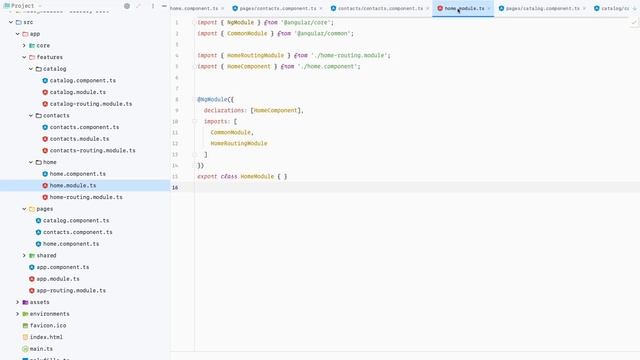
Task: Click the index.html file icon
Action: pos(25,337)
